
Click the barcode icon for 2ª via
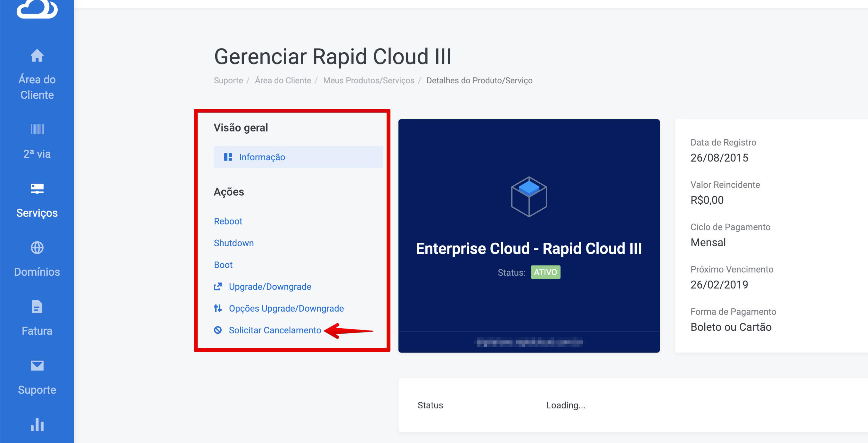[x=37, y=129]
